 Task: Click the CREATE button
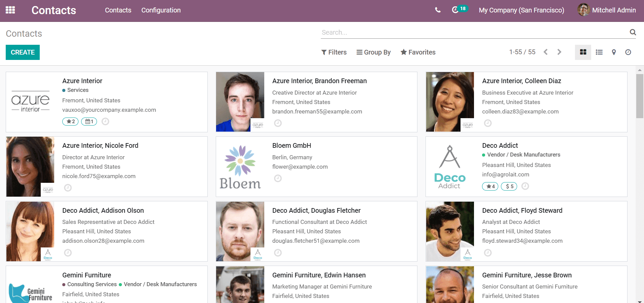pos(23,52)
